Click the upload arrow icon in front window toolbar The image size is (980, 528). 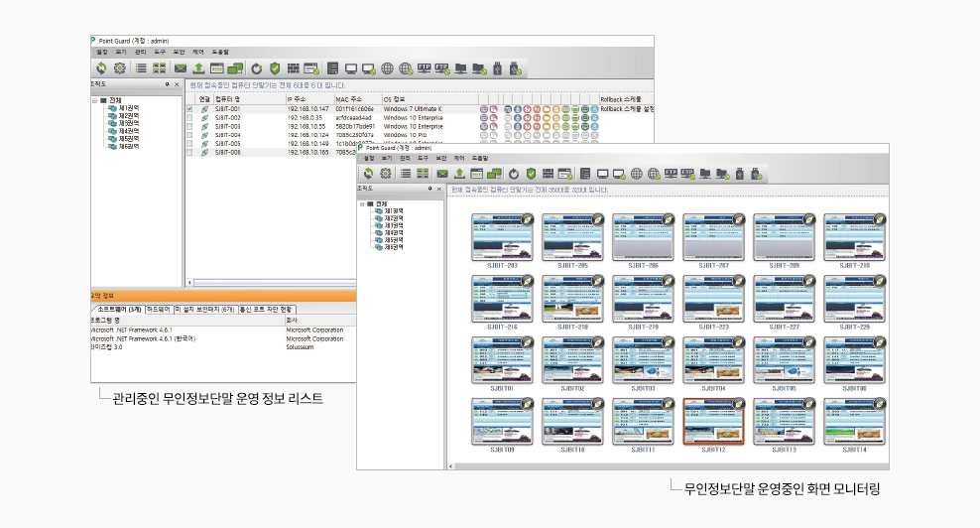click(x=460, y=174)
